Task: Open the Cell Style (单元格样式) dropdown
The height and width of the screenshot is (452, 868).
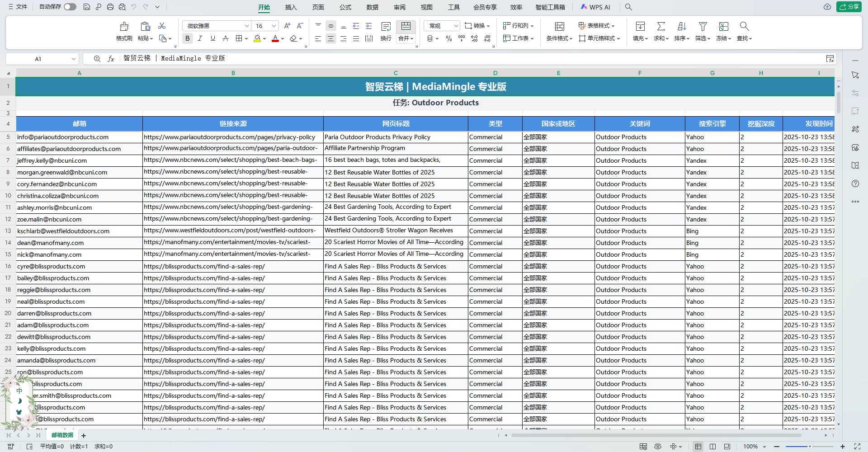Action: coord(599,38)
